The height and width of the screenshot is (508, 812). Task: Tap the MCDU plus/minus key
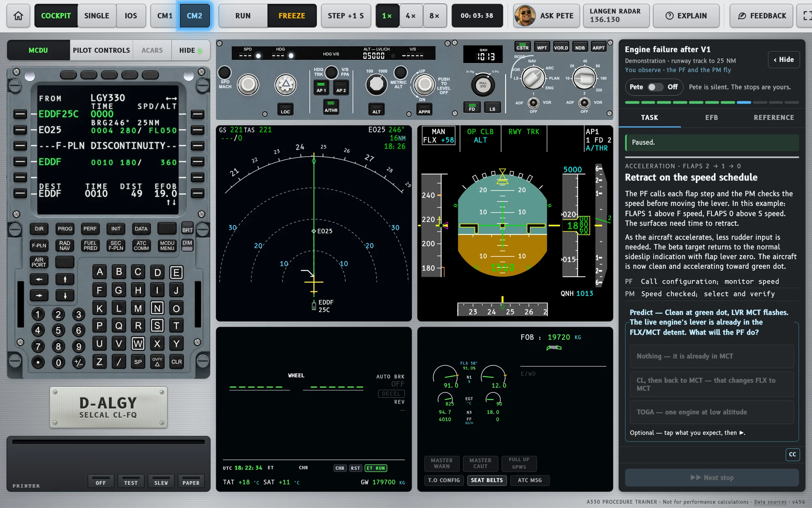(79, 362)
